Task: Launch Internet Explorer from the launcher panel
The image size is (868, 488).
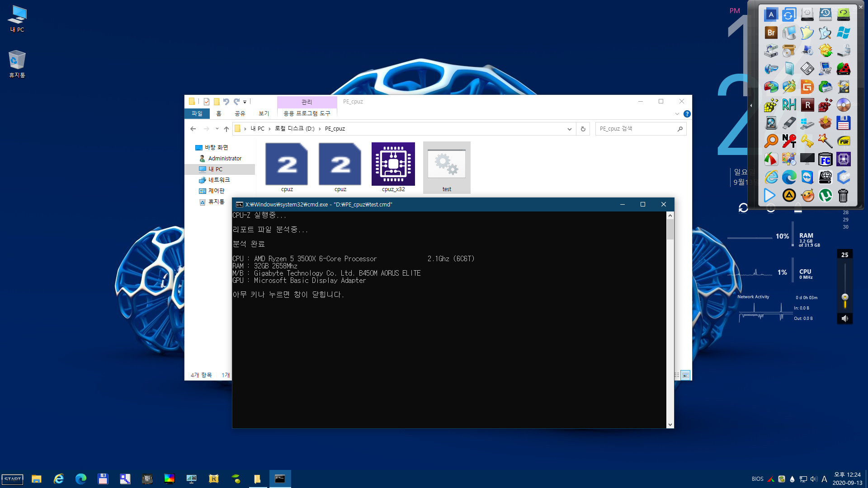Action: coord(771,177)
